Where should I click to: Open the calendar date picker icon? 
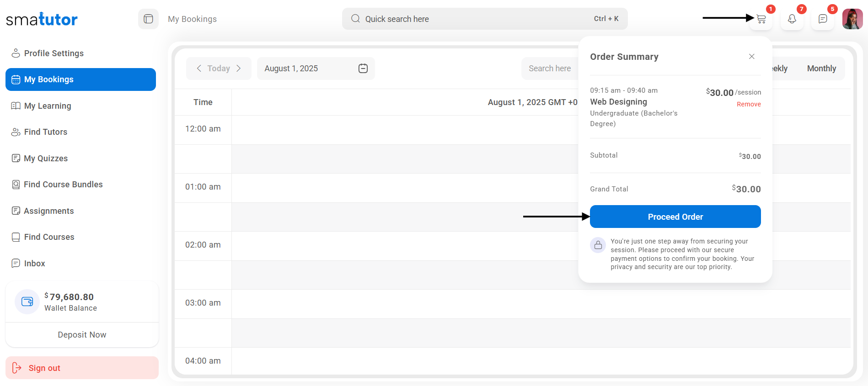click(x=363, y=69)
